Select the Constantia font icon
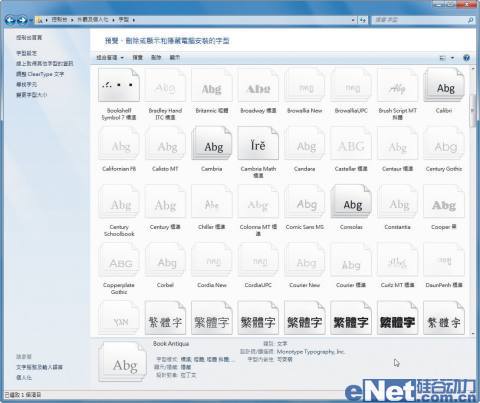Viewport: 480px width, 403px height. point(397,202)
